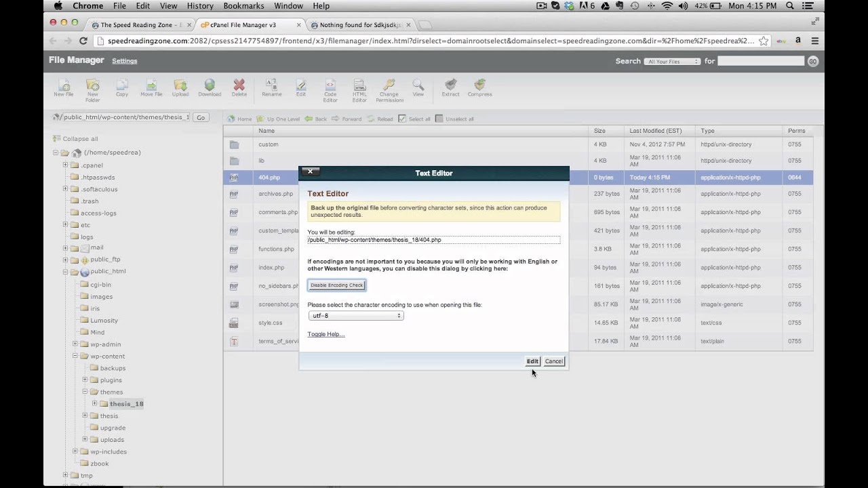Click the Extract toolbar icon
Image resolution: width=868 pixels, height=488 pixels.
click(x=450, y=88)
